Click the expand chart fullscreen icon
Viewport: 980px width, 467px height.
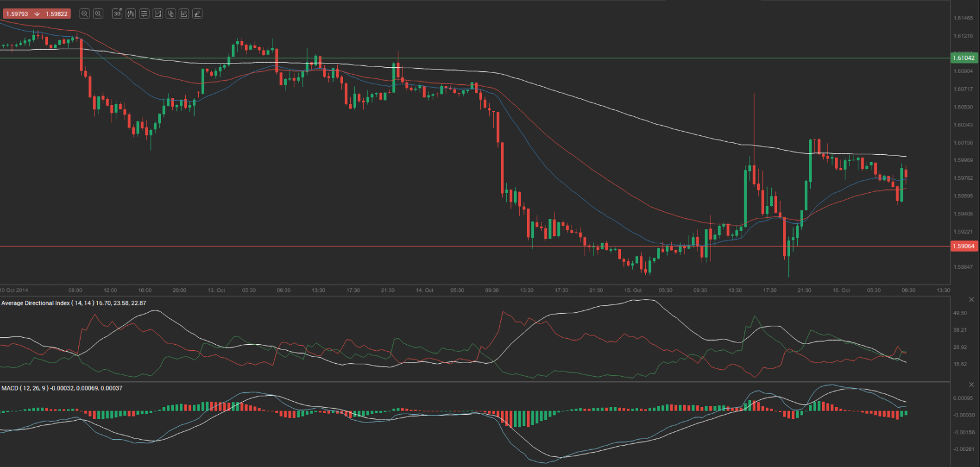coord(158,14)
